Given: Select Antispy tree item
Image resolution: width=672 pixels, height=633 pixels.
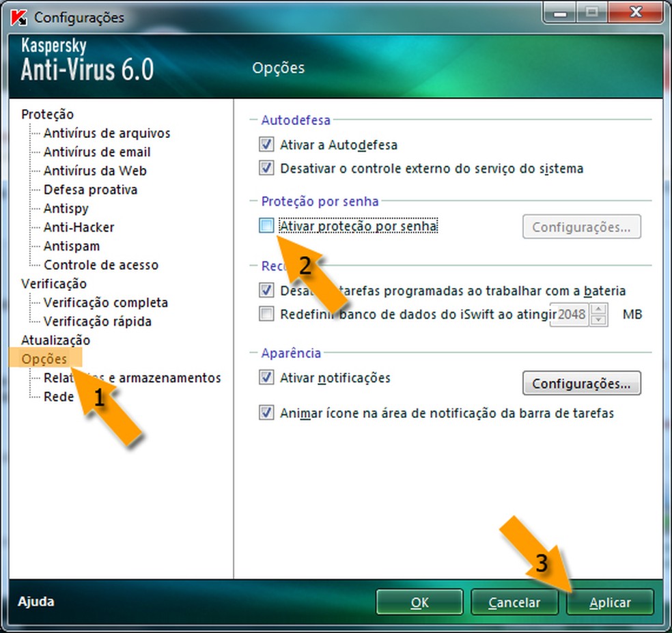Looking at the screenshot, I should [x=66, y=209].
